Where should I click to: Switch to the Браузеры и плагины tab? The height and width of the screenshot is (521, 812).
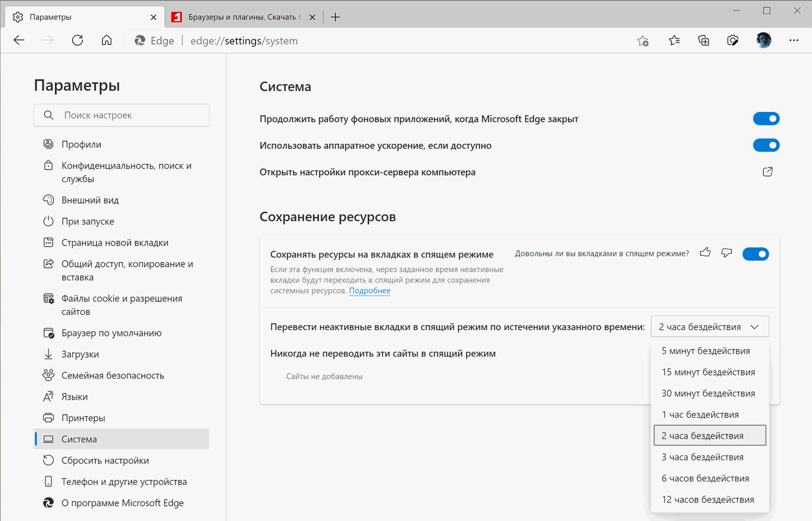pyautogui.click(x=244, y=17)
